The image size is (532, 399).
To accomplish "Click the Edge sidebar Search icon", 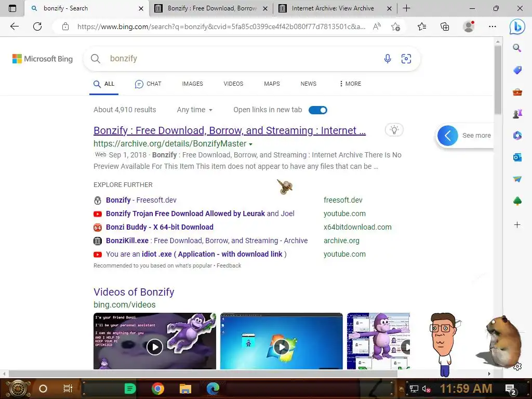I will click(x=517, y=48).
